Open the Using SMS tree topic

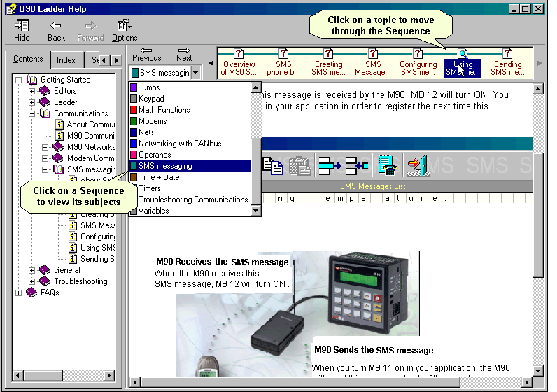point(97,248)
